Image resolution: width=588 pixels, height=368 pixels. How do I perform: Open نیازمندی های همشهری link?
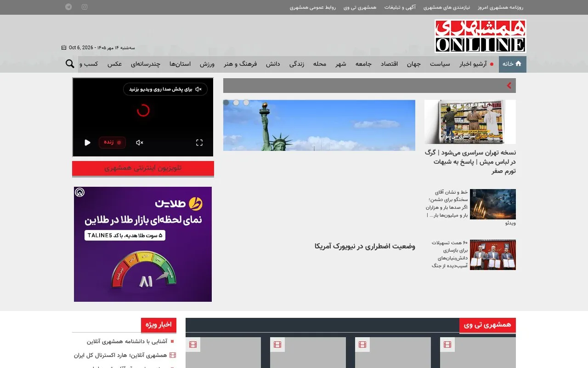coord(447,7)
